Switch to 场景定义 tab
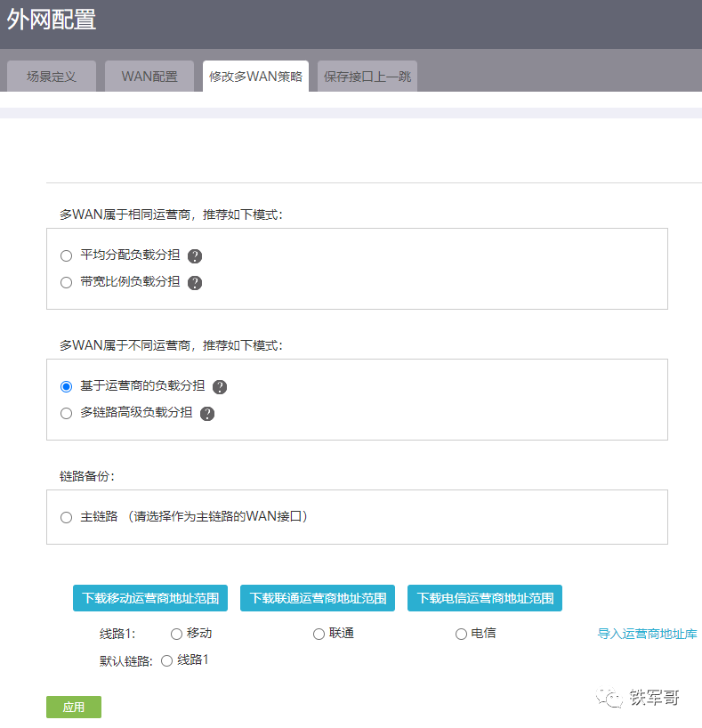 (x=52, y=77)
